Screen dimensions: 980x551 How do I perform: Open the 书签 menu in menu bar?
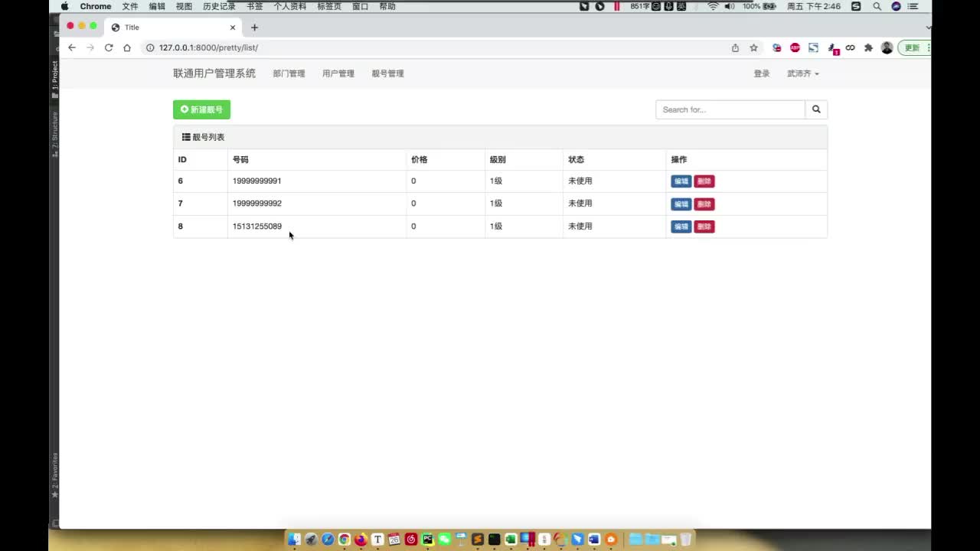pyautogui.click(x=255, y=6)
